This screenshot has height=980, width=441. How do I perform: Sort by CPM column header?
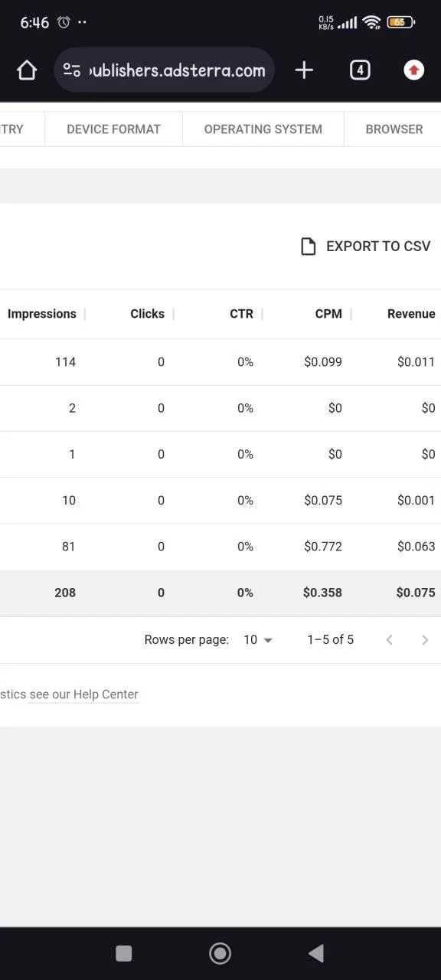tap(328, 314)
